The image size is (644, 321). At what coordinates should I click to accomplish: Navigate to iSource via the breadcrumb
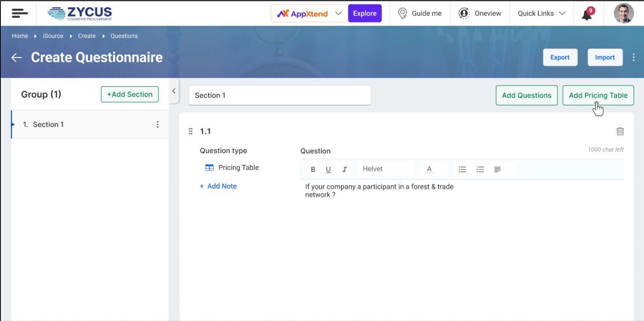(x=52, y=36)
